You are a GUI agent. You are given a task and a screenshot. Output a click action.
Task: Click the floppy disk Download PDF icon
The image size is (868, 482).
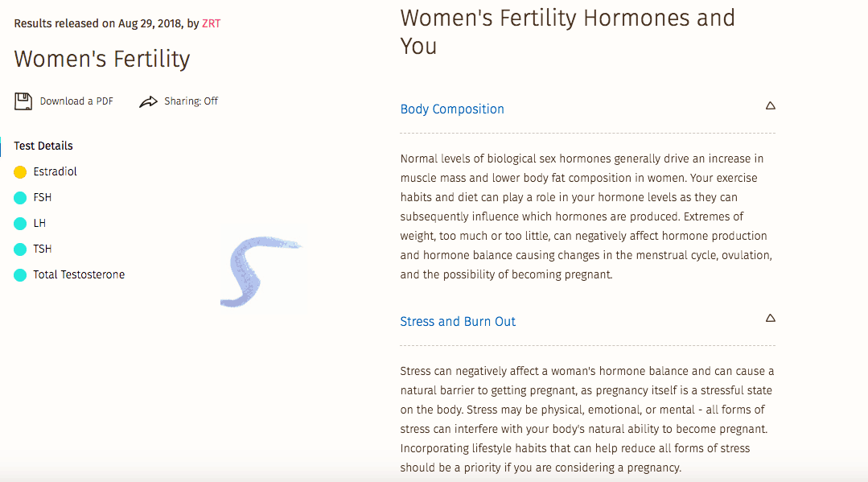23,101
